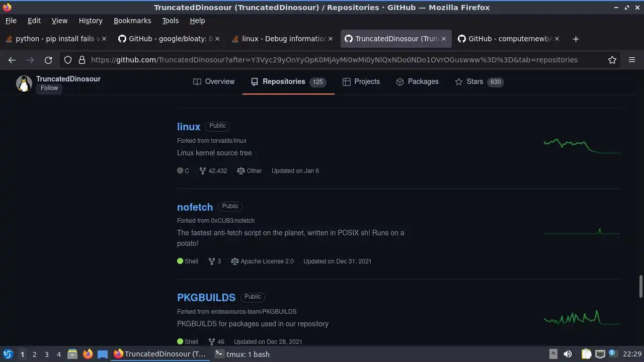This screenshot has width=644, height=362.
Task: Open the PKGBUILDS repository link
Action: [206, 298]
